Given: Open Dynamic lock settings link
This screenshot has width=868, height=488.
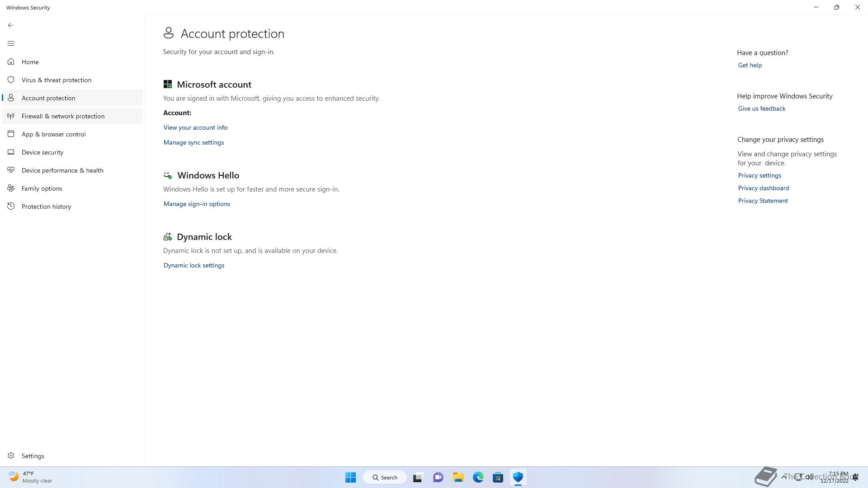Looking at the screenshot, I should [x=194, y=265].
